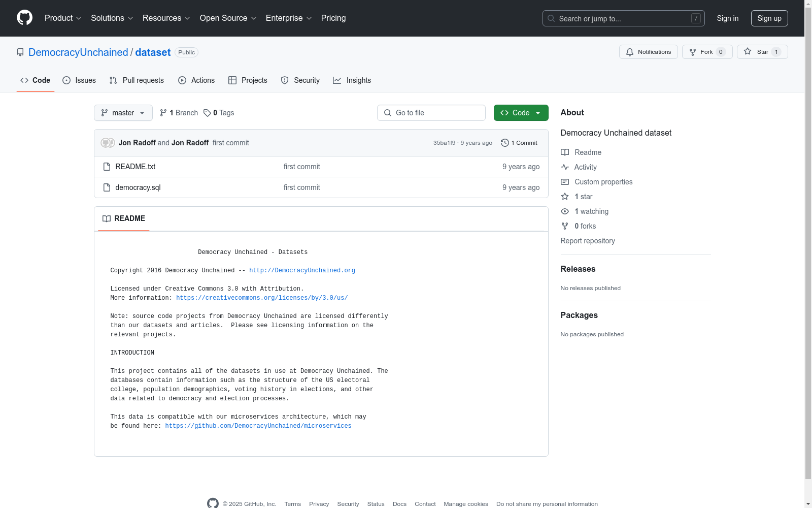Open the Actions tab
The height and width of the screenshot is (508, 812).
[196, 80]
